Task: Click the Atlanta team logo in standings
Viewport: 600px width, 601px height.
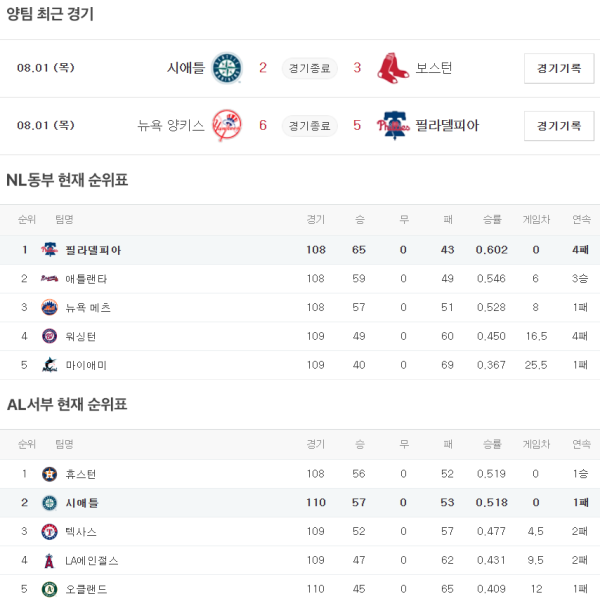Action: (49, 278)
